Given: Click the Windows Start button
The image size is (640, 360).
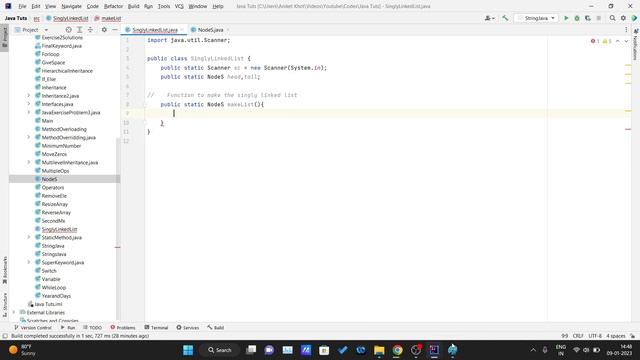Looking at the screenshot, I should pos(188,350).
